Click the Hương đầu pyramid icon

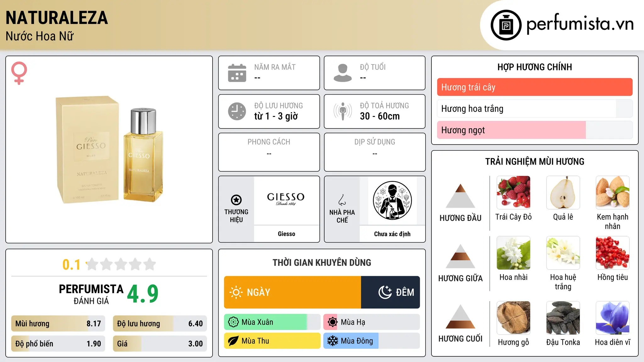click(x=460, y=195)
